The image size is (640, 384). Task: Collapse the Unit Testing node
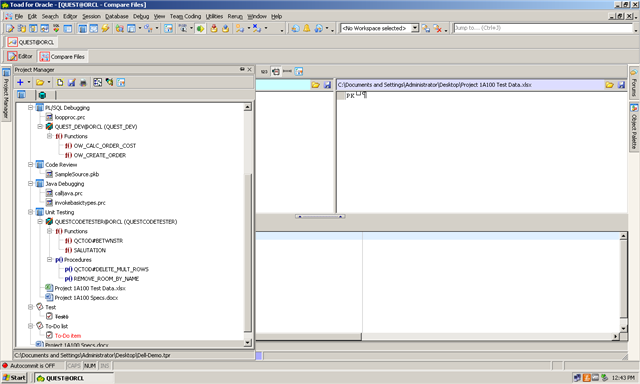30,212
